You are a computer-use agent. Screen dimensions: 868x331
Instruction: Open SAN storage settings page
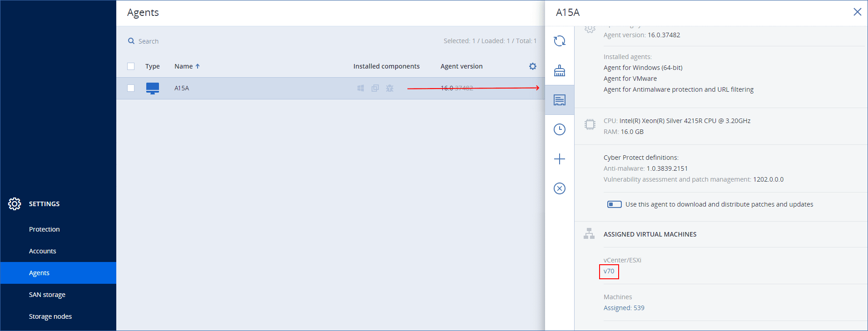47,295
